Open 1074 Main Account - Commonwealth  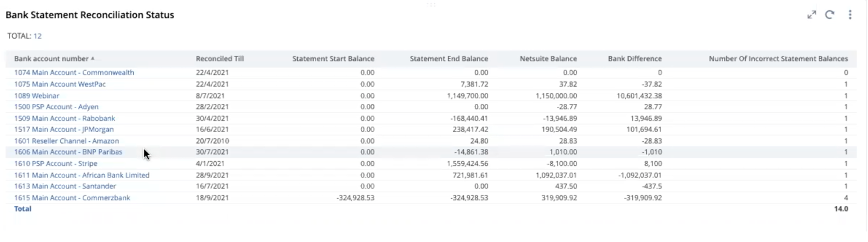[74, 73]
